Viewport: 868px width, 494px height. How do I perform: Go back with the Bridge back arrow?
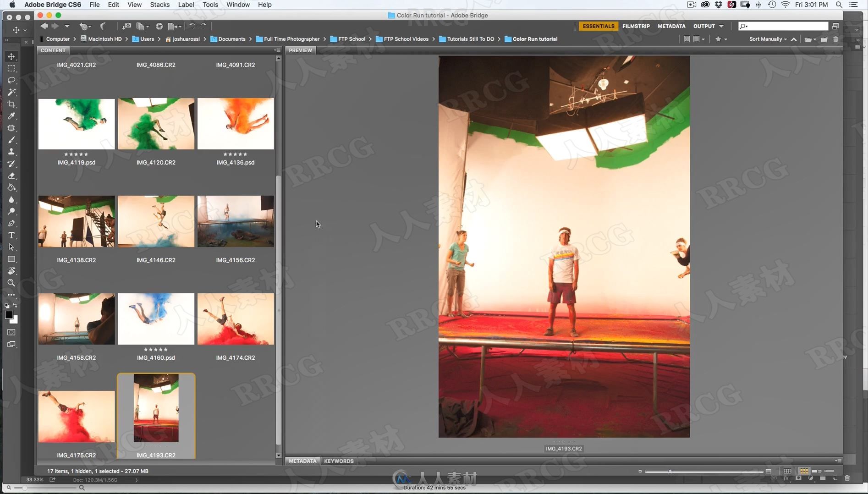[44, 26]
